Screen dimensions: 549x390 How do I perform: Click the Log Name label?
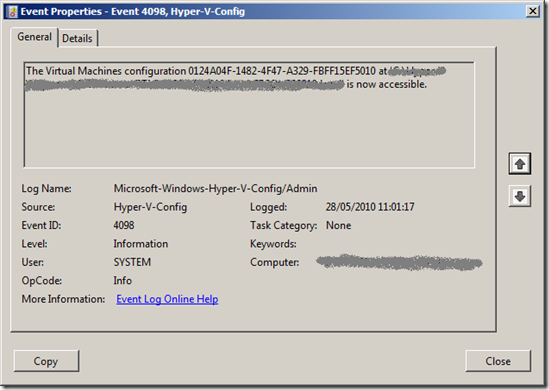click(x=46, y=189)
